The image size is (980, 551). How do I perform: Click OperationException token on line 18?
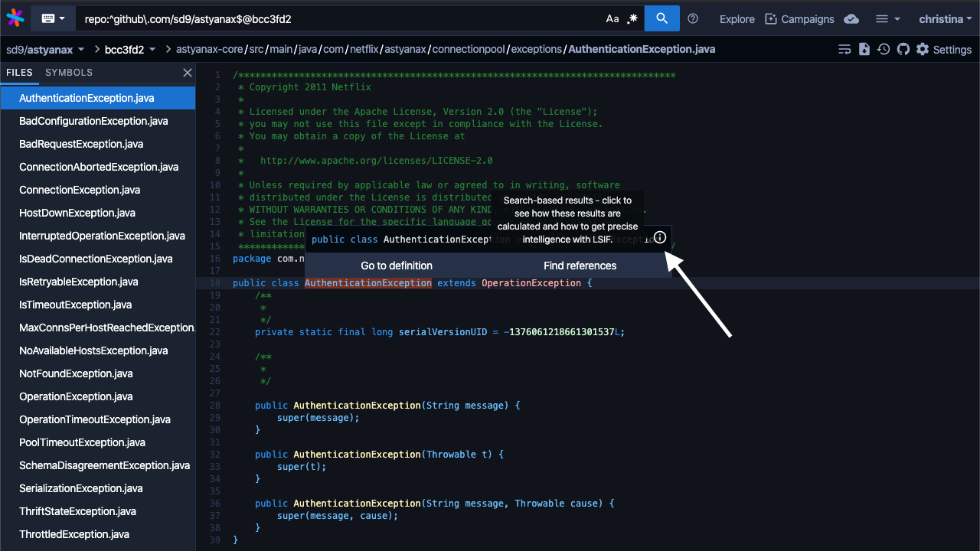[x=531, y=283]
